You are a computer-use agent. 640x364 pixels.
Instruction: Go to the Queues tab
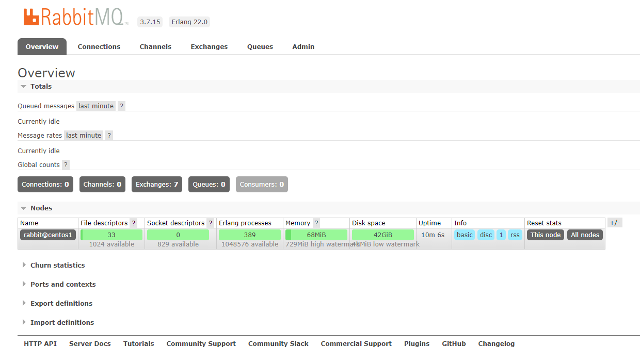pos(260,46)
